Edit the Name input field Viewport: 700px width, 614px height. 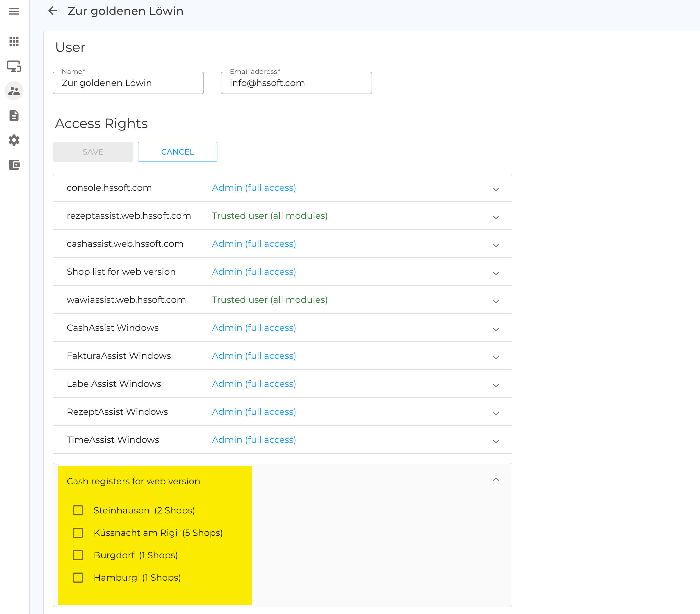[x=128, y=83]
